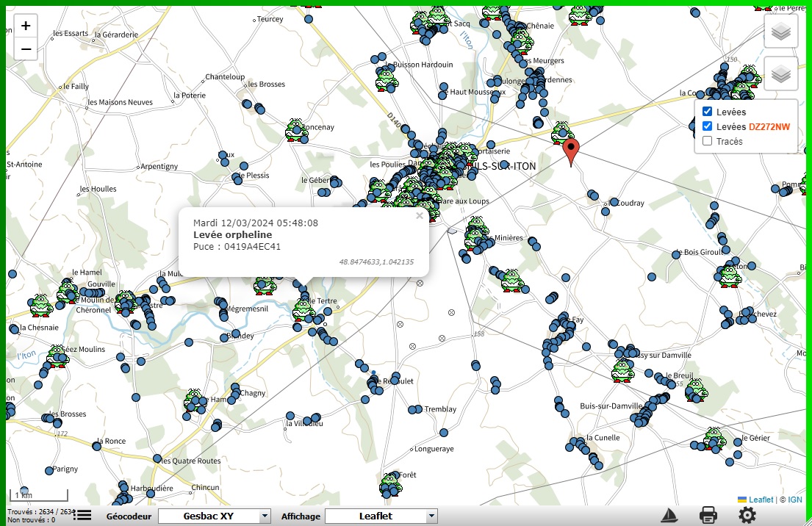Screen dimensions: 812x526
Task: Open the second layers control
Action: 780,73
